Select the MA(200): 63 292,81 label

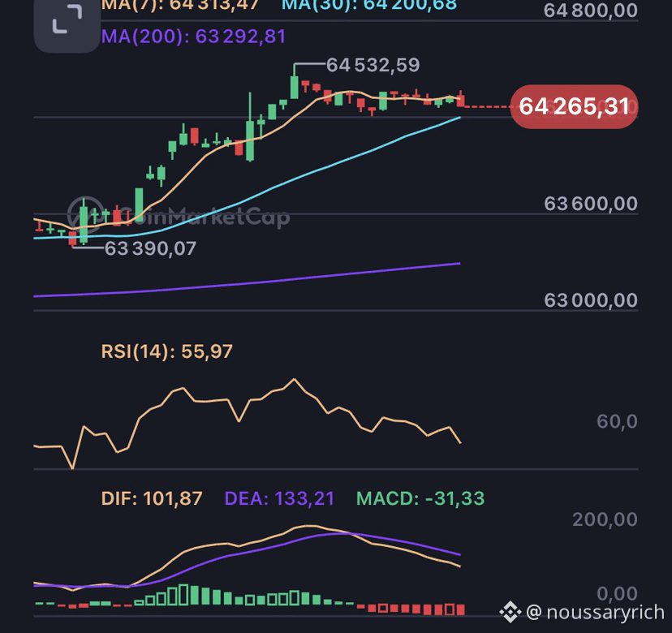[x=194, y=37]
